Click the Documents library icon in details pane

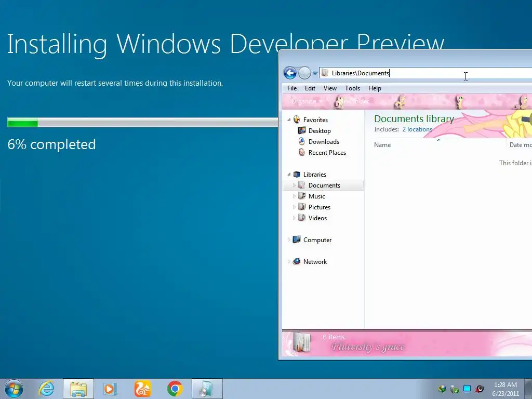[x=301, y=343]
